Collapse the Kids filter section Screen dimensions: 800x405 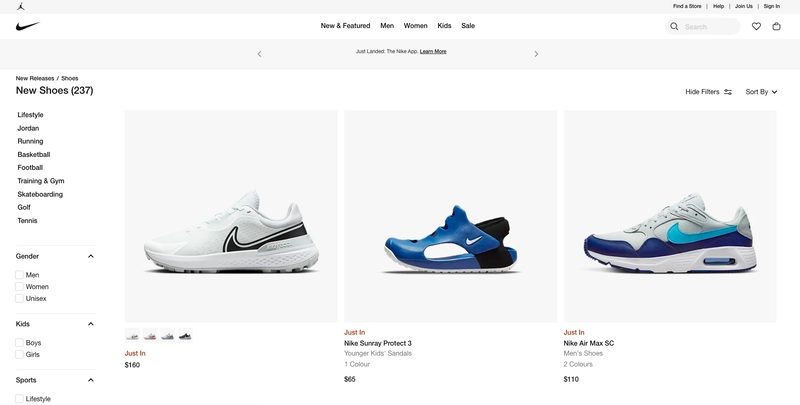pos(91,324)
